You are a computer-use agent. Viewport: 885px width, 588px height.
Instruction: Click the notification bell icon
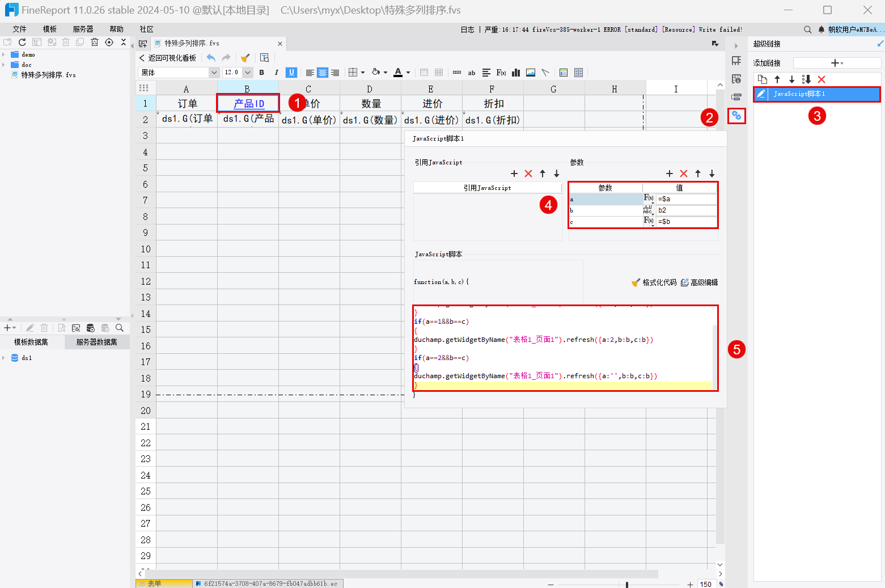(822, 29)
